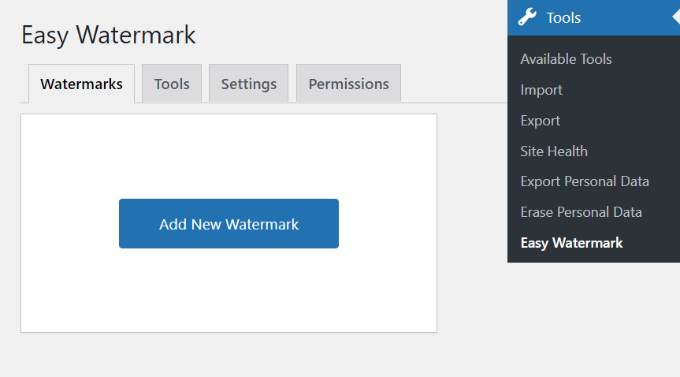Switch to the Permissions tab
Image resolution: width=680 pixels, height=377 pixels.
point(348,84)
